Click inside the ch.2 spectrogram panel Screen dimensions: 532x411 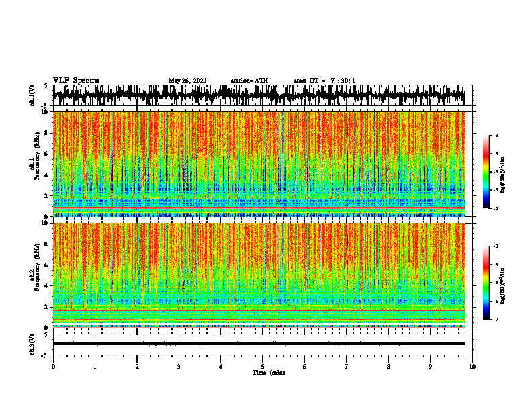[x=259, y=275]
